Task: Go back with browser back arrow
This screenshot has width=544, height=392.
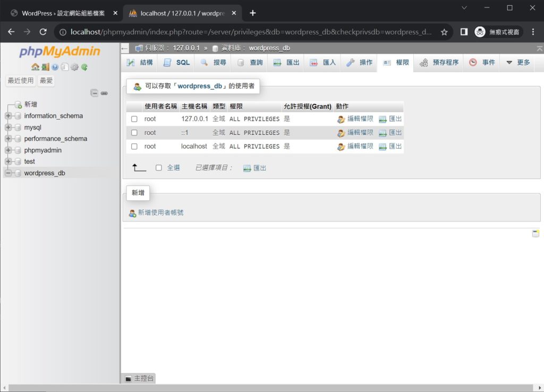Action: [x=11, y=32]
